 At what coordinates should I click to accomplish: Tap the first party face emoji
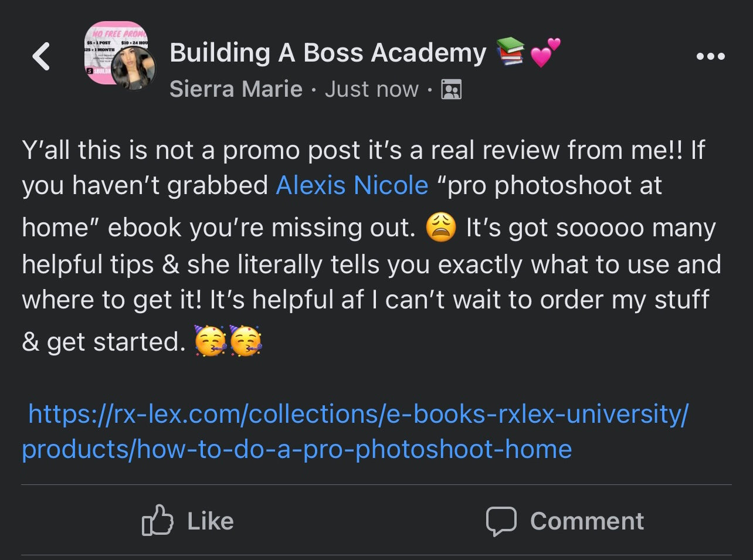point(210,341)
